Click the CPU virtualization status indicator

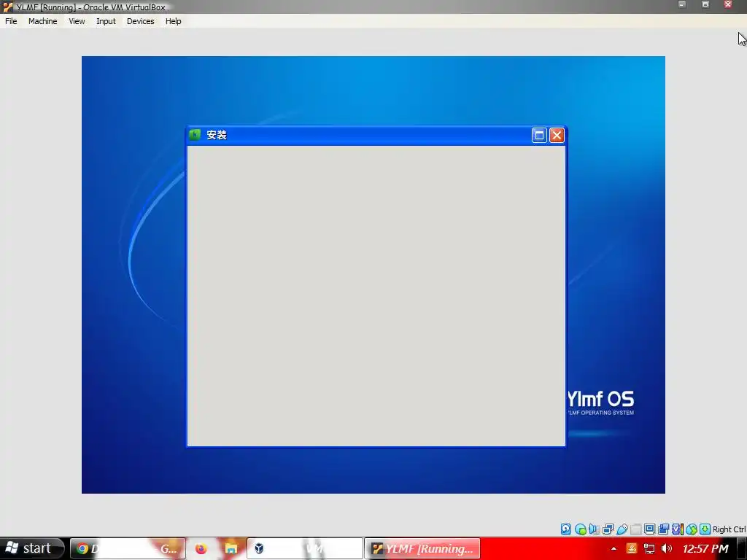(x=677, y=529)
